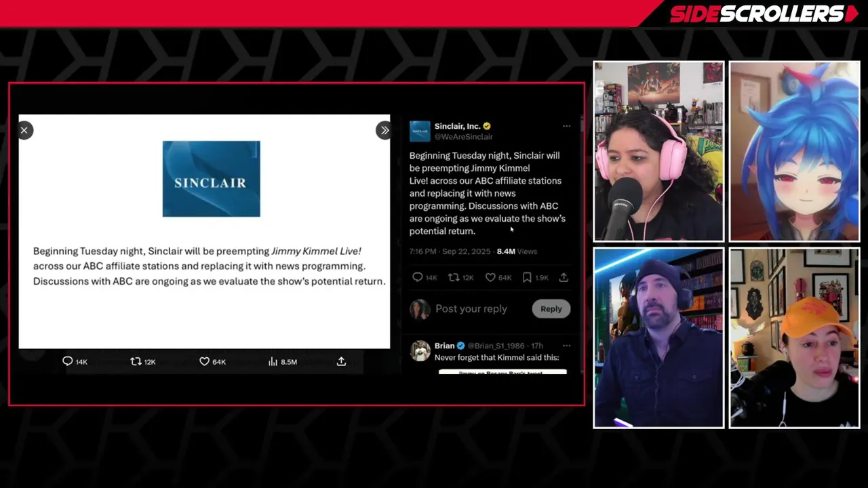Image resolution: width=868 pixels, height=488 pixels.
Task: Click verified badge next to Sinclair, Inc.
Action: 487,126
